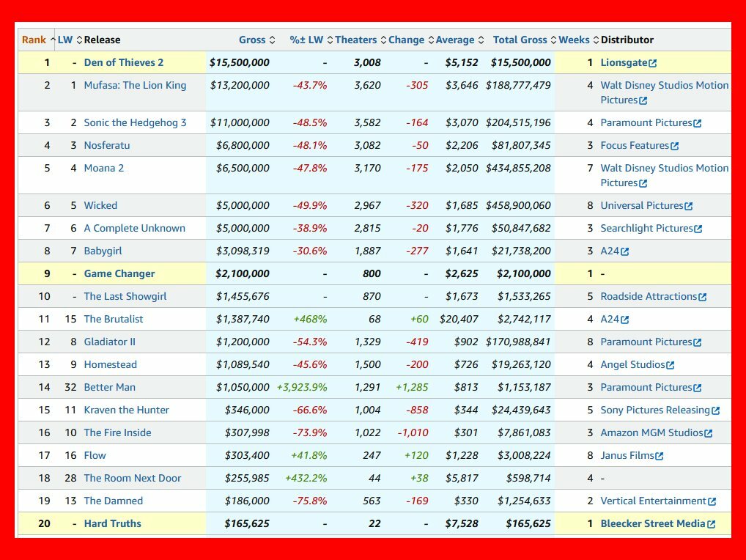Viewport: 746px width, 560px height.
Task: Sort by Theaters column header
Action: (361, 40)
